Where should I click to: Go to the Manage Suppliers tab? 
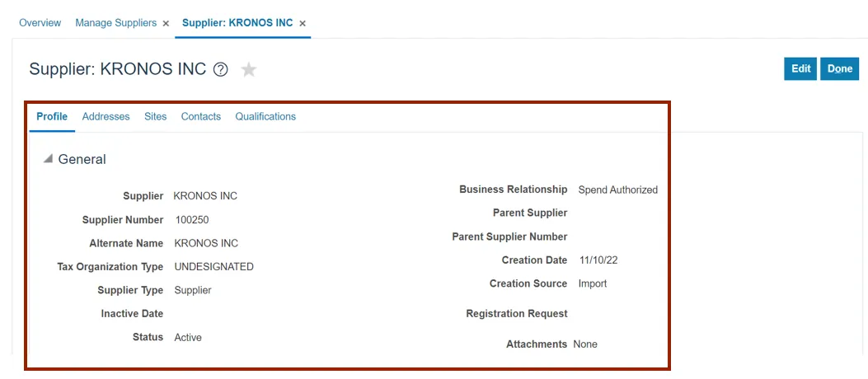pos(115,23)
